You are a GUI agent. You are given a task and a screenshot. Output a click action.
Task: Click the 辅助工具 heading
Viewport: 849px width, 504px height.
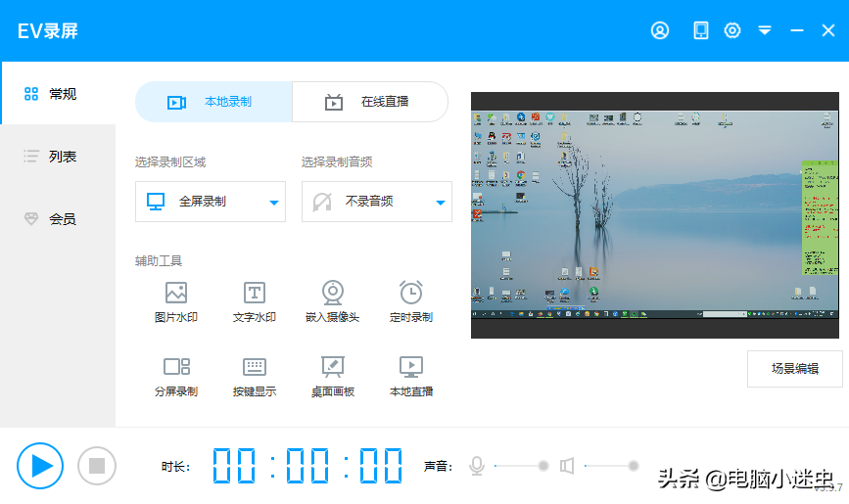click(x=158, y=261)
